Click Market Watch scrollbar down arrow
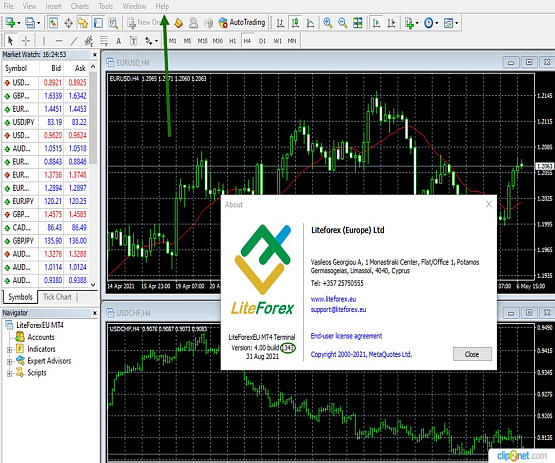This screenshot has width=555, height=463. [93, 284]
